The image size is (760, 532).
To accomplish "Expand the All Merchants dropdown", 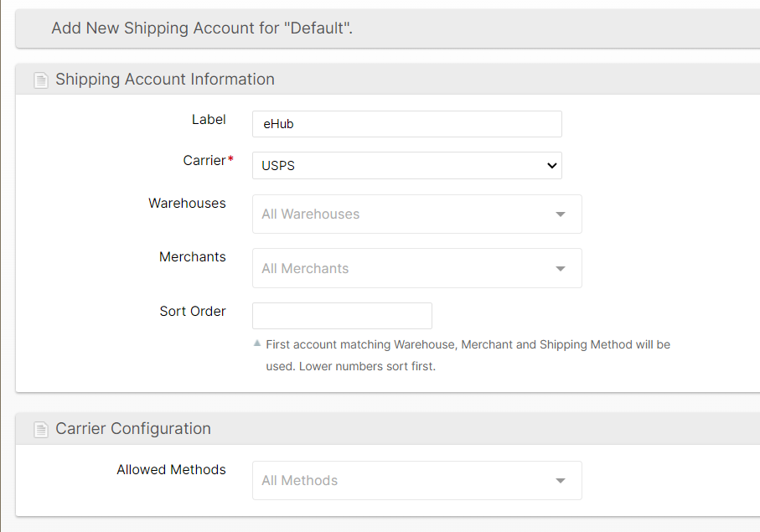I will [x=416, y=268].
